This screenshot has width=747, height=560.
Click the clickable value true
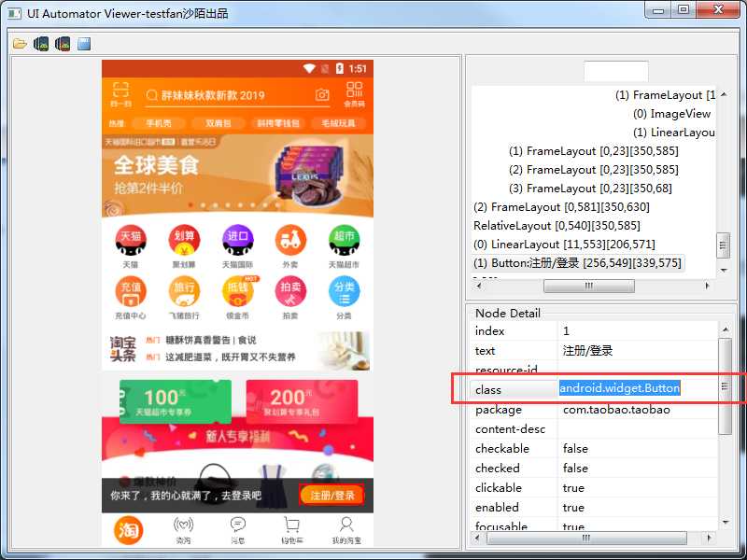573,488
